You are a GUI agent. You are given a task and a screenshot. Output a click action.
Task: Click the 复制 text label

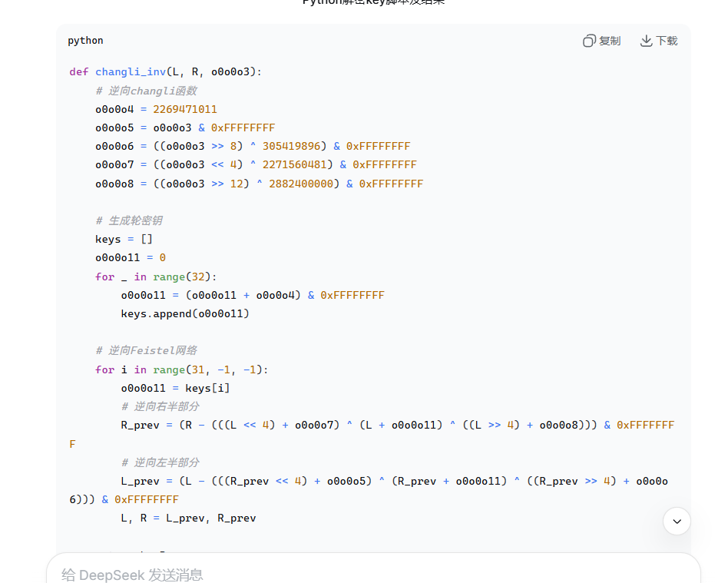coord(610,41)
